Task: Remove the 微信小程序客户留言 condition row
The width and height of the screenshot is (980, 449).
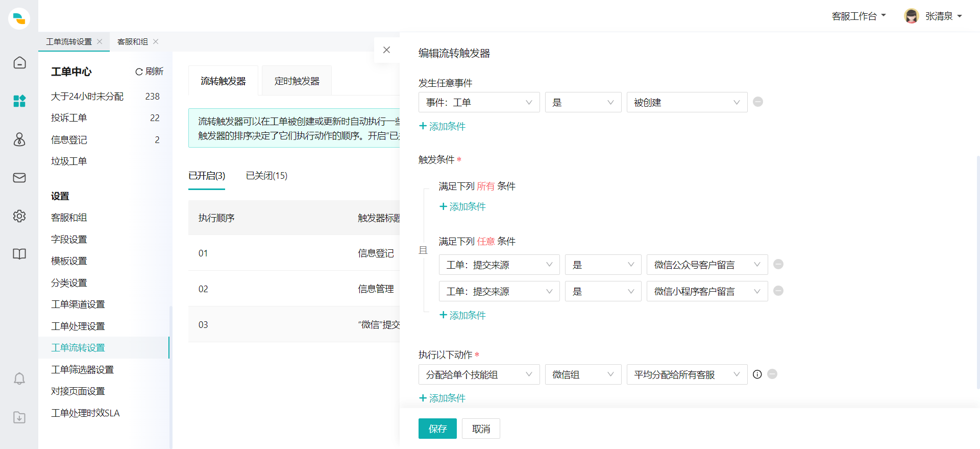Action: tap(778, 291)
